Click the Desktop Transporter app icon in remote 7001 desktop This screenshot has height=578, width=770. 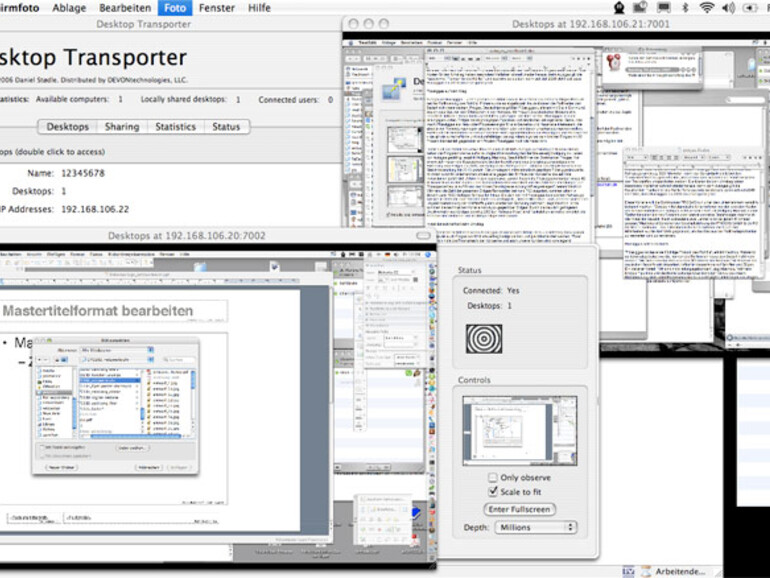[x=394, y=89]
